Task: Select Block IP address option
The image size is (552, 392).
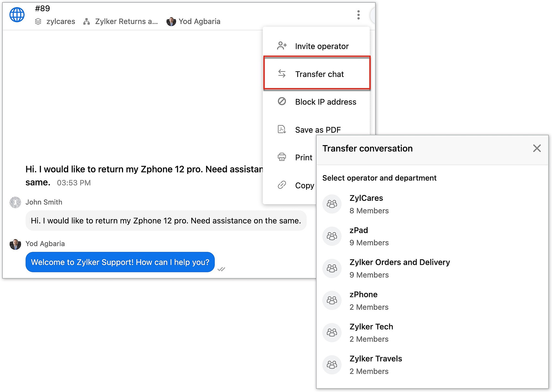Action: point(325,102)
